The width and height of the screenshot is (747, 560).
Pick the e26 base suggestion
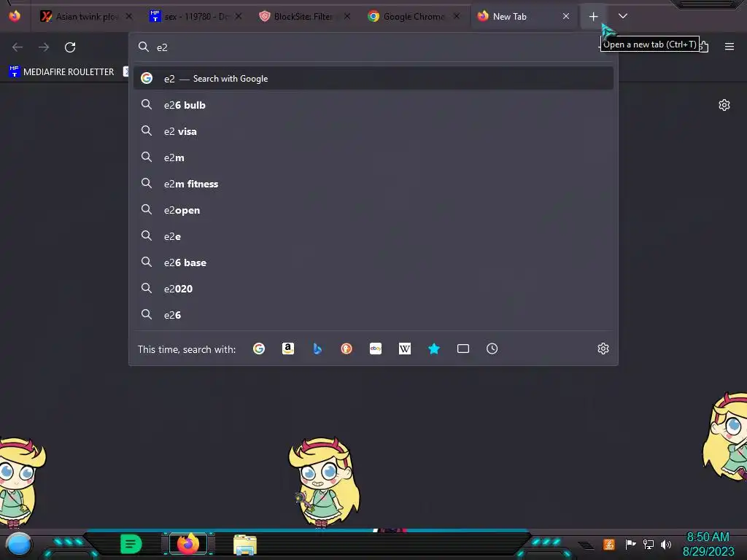[x=373, y=262]
